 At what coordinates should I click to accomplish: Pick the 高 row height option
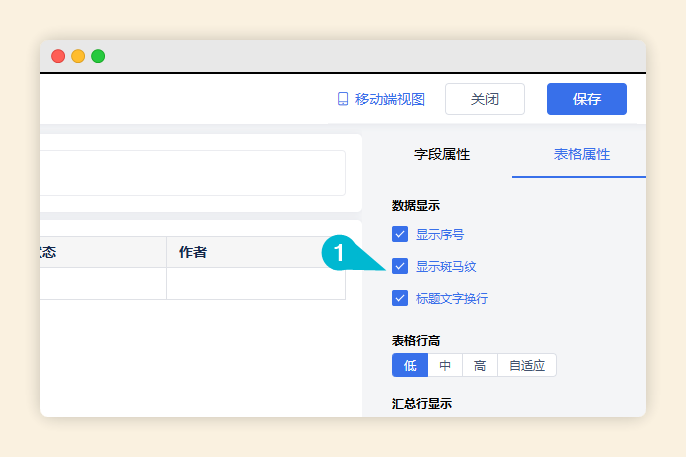(480, 365)
